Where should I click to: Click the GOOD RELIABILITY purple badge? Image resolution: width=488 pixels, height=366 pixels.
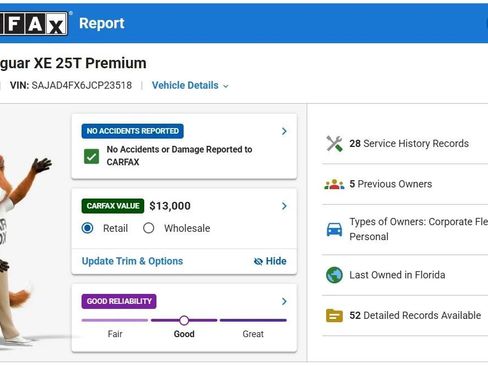(x=119, y=301)
